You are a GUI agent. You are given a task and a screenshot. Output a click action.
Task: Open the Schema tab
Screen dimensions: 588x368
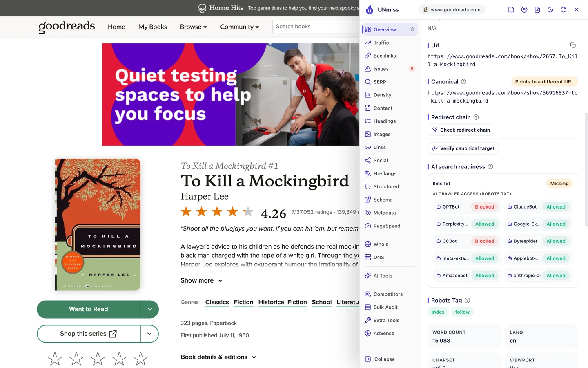coord(390,200)
